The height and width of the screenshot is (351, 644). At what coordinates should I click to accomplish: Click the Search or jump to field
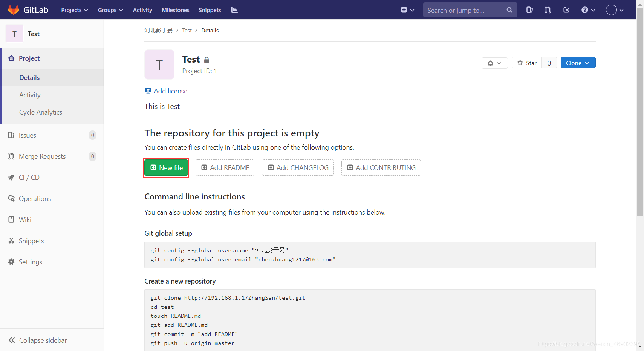[470, 10]
